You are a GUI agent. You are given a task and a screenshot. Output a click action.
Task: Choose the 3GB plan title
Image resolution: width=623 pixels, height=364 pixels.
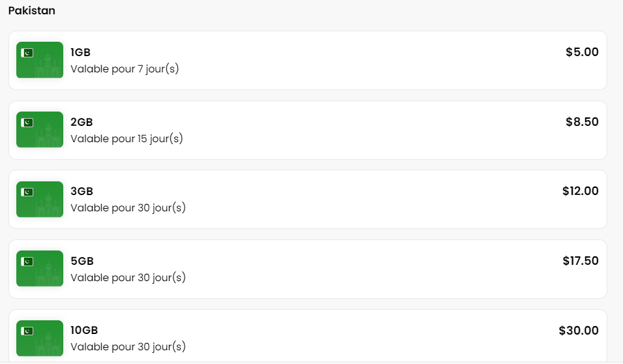click(82, 192)
